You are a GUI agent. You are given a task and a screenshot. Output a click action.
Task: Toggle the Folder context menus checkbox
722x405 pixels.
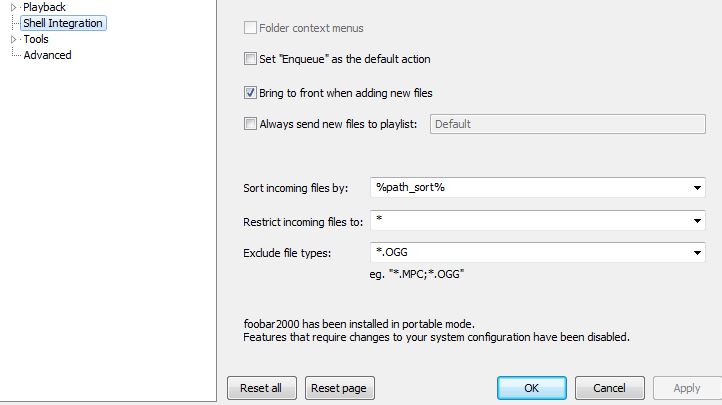pyautogui.click(x=250, y=29)
